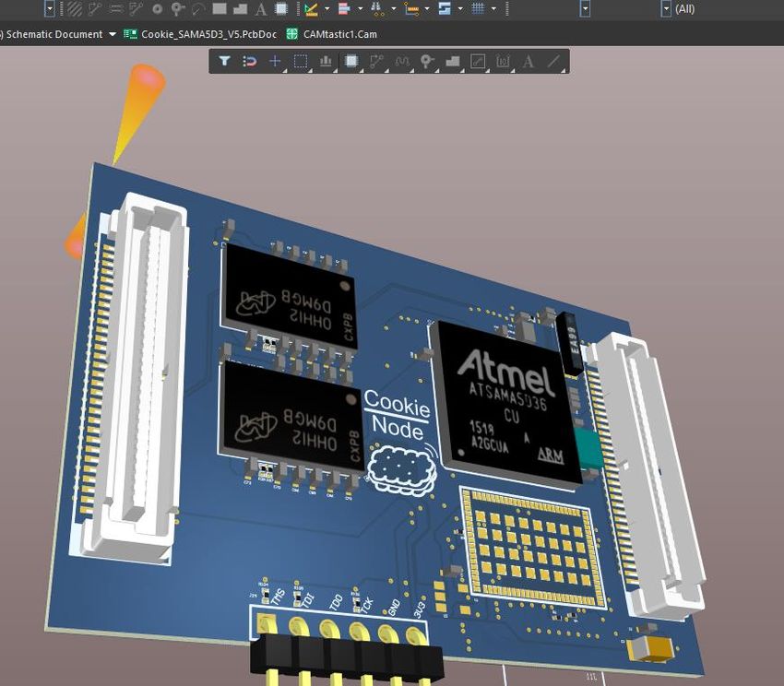Switch to Cookie_SAMA5D3_V5.PcbDoc tab
This screenshot has height=686, width=784.
click(x=200, y=34)
